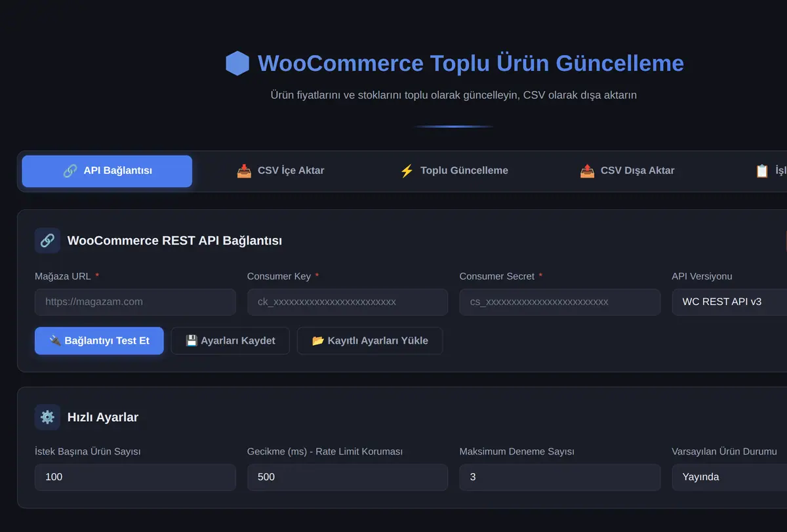Click the folder icon in Kayıtlı Ayarları Yükle
This screenshot has height=532, width=787.
(318, 341)
